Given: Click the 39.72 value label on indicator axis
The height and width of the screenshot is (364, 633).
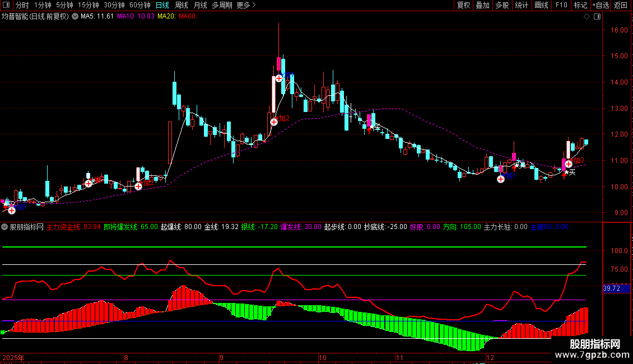Looking at the screenshot, I should (611, 288).
